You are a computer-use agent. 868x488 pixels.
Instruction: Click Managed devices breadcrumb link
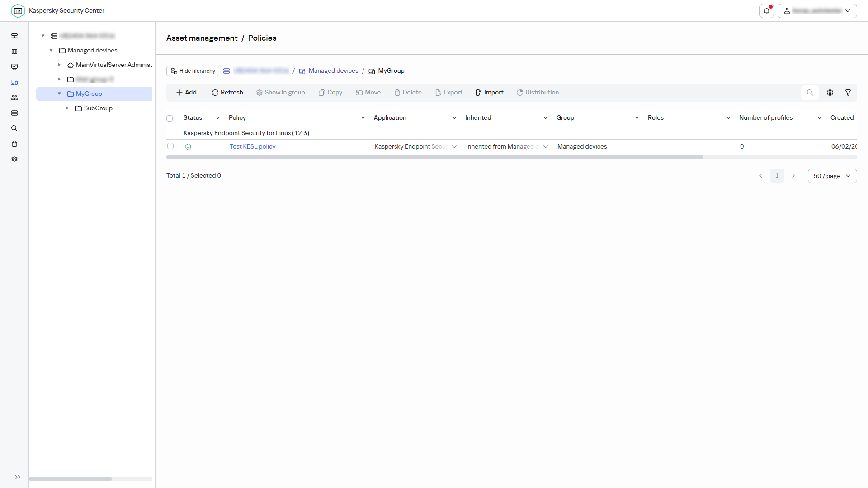point(333,71)
